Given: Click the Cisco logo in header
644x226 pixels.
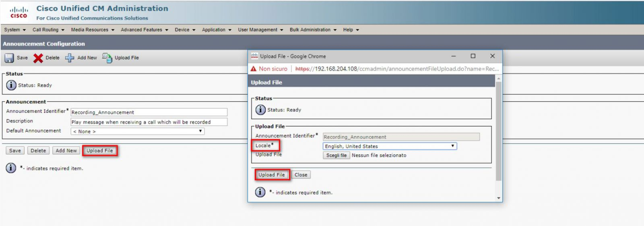Looking at the screenshot, I should [19, 12].
